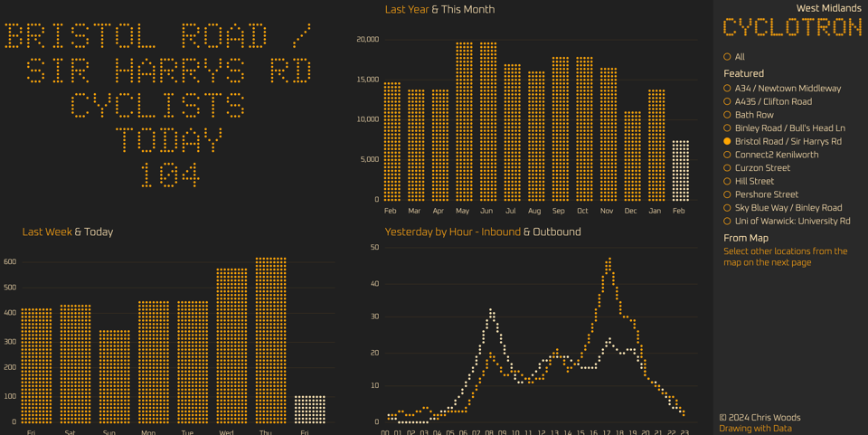Viewport: 868px width, 435px height.
Task: Click the white Fri bar for today
Action: (x=309, y=409)
